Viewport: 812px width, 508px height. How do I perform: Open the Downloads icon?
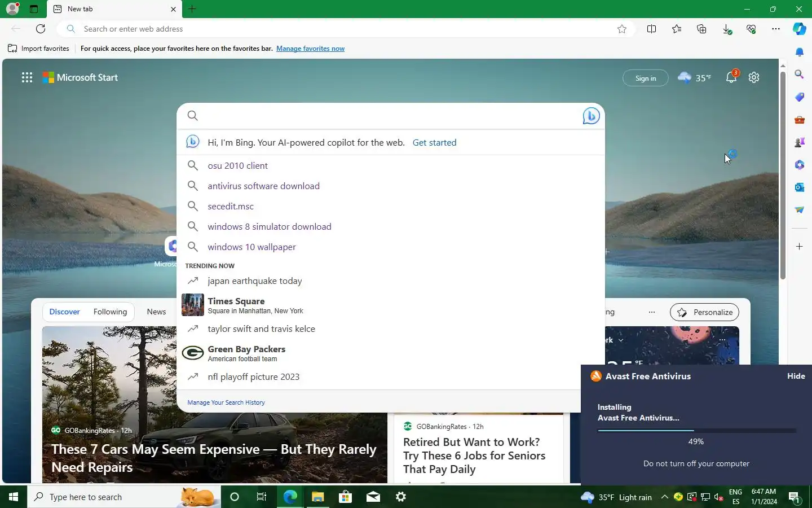(x=727, y=29)
